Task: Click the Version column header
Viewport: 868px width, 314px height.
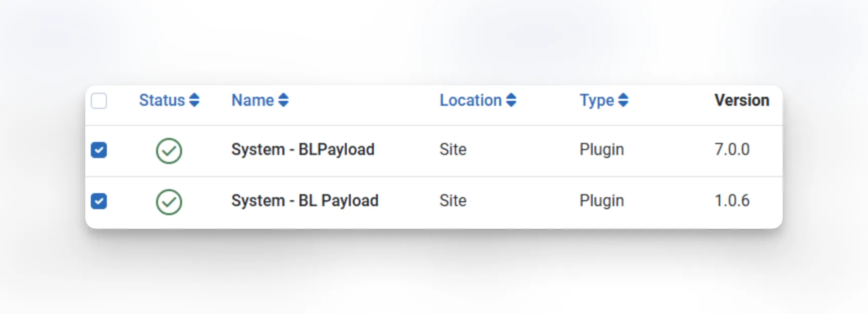Action: point(742,100)
